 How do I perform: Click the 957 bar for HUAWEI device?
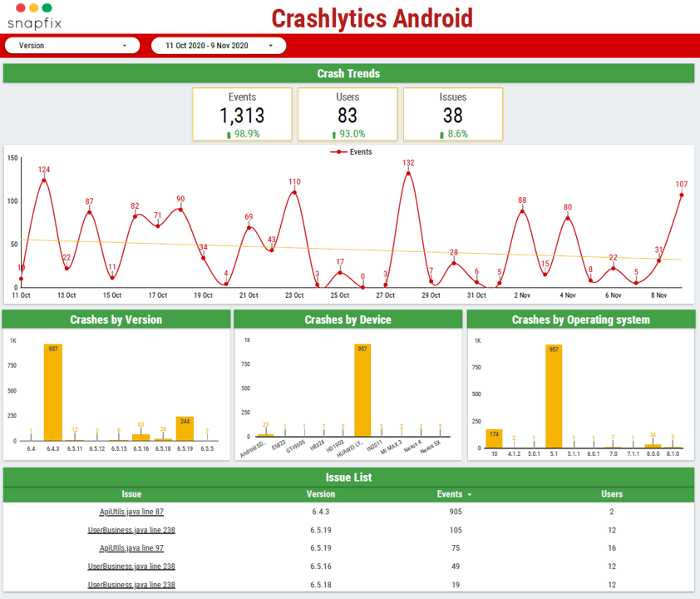point(362,390)
